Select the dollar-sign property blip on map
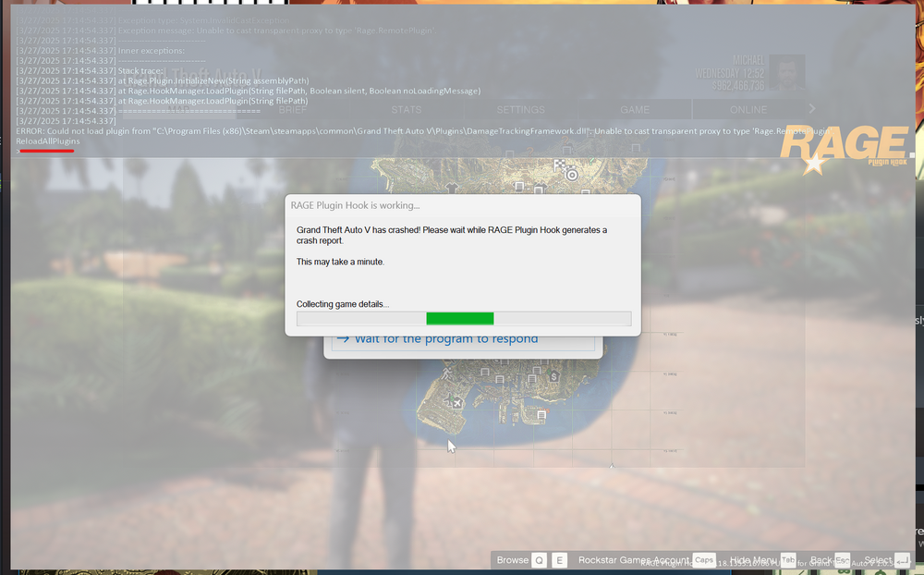 (x=553, y=375)
